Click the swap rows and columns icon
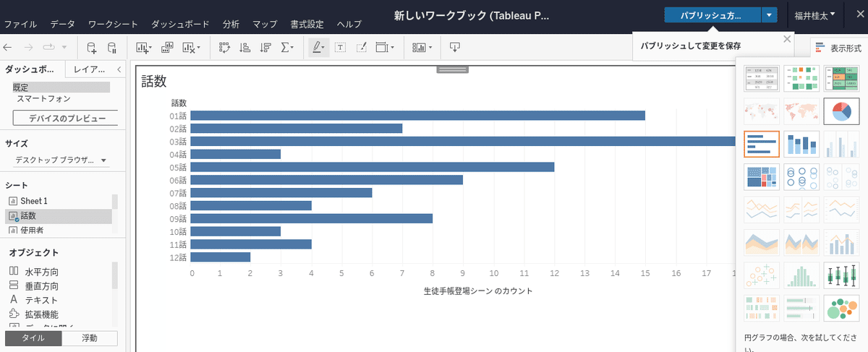This screenshot has width=868, height=352. tap(224, 48)
